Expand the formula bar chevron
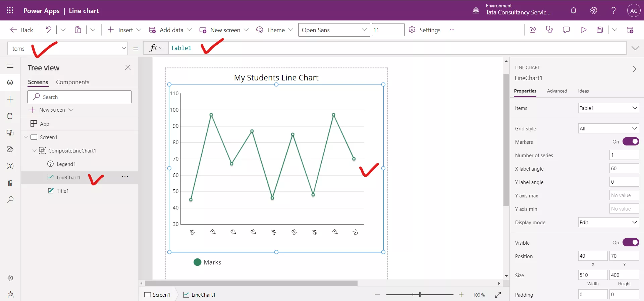Screen dimensions: 644x301 coord(635,48)
